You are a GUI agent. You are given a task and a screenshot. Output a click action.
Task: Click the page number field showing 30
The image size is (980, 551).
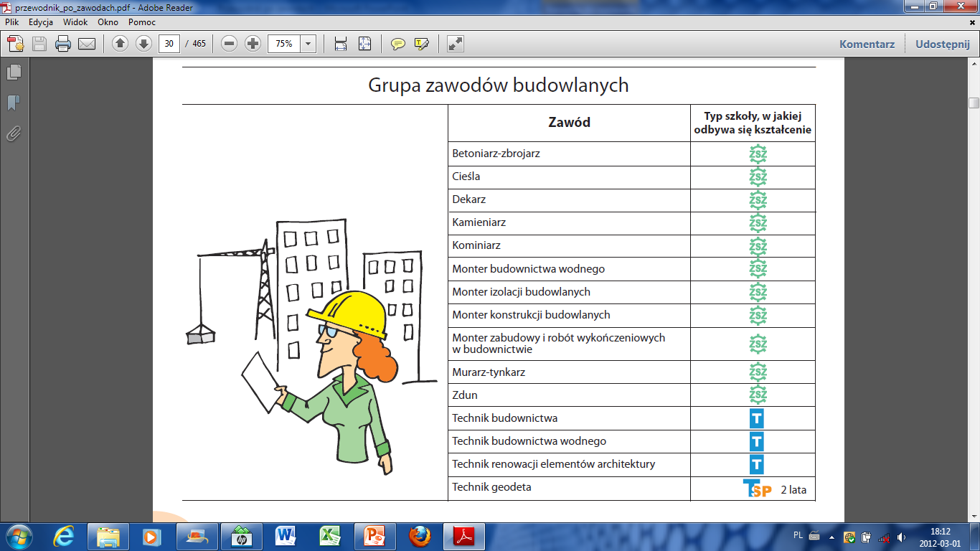pos(169,44)
